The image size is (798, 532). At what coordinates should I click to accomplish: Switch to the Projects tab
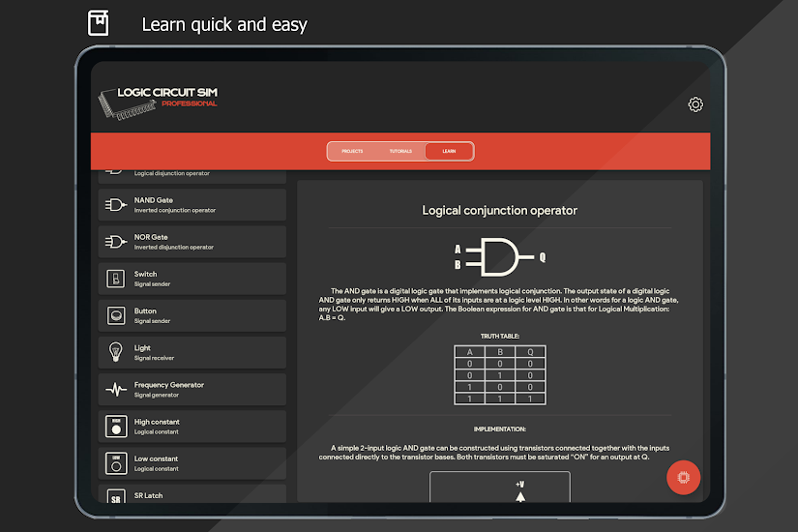click(352, 152)
